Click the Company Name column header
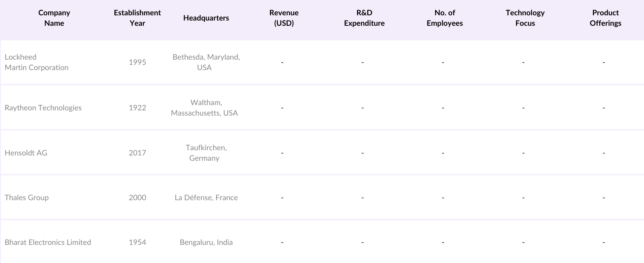 [x=54, y=18]
